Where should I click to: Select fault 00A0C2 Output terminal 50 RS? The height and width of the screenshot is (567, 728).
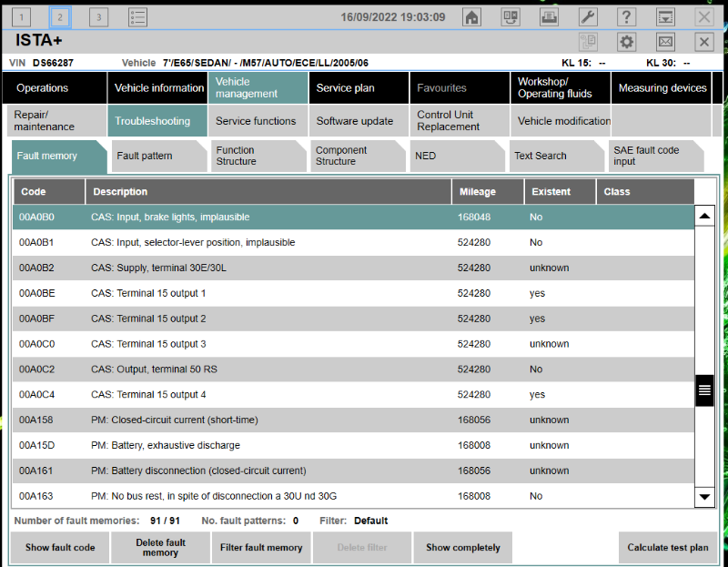(353, 370)
